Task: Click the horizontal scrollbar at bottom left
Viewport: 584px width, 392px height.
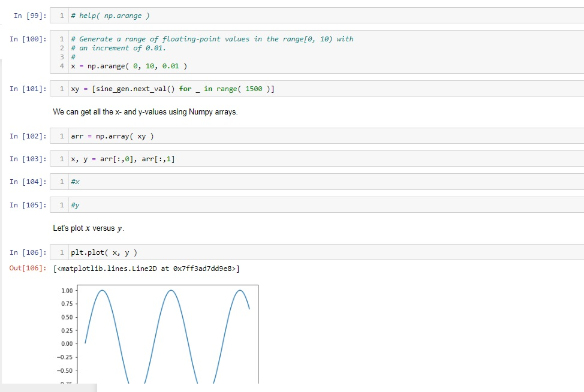Action: pyautogui.click(x=48, y=387)
